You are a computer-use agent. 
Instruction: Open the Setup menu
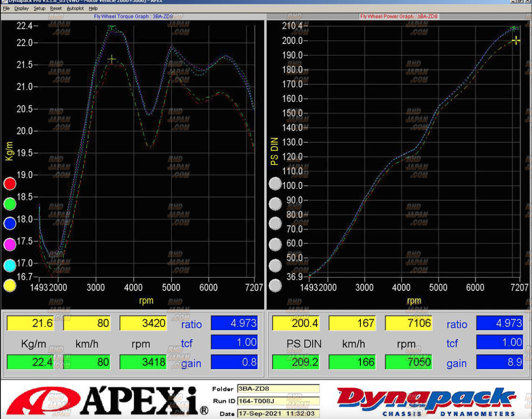click(x=40, y=9)
